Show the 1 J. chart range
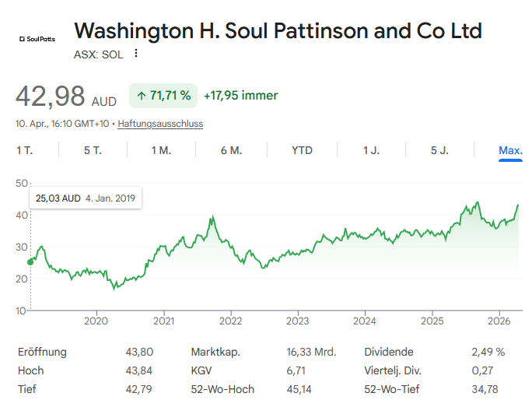 pyautogui.click(x=371, y=150)
